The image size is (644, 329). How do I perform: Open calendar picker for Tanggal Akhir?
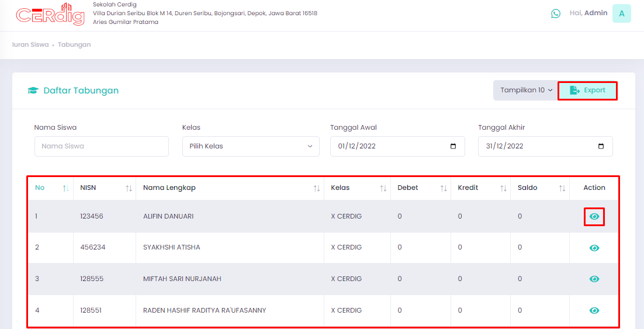pos(601,146)
